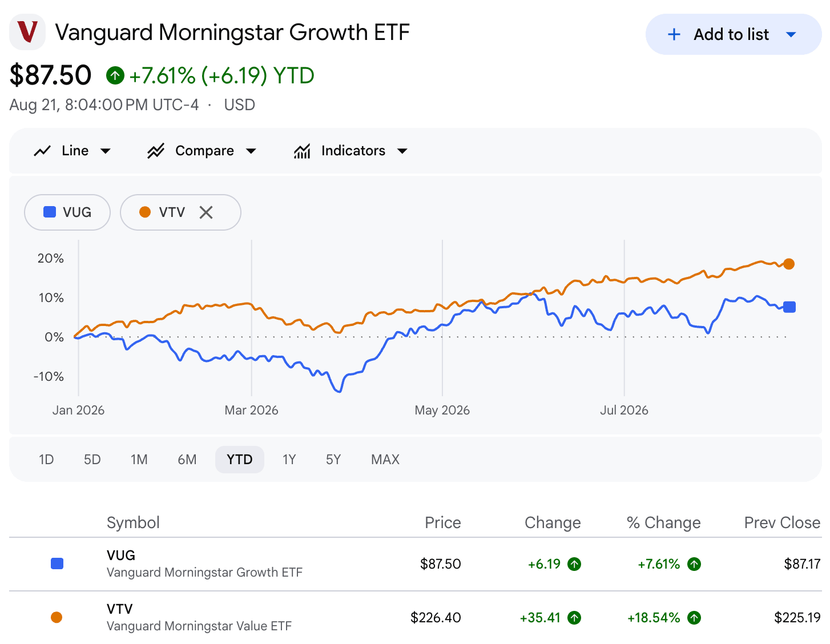Toggle the VUG series chip
The height and width of the screenshot is (644, 830).
pos(67,212)
